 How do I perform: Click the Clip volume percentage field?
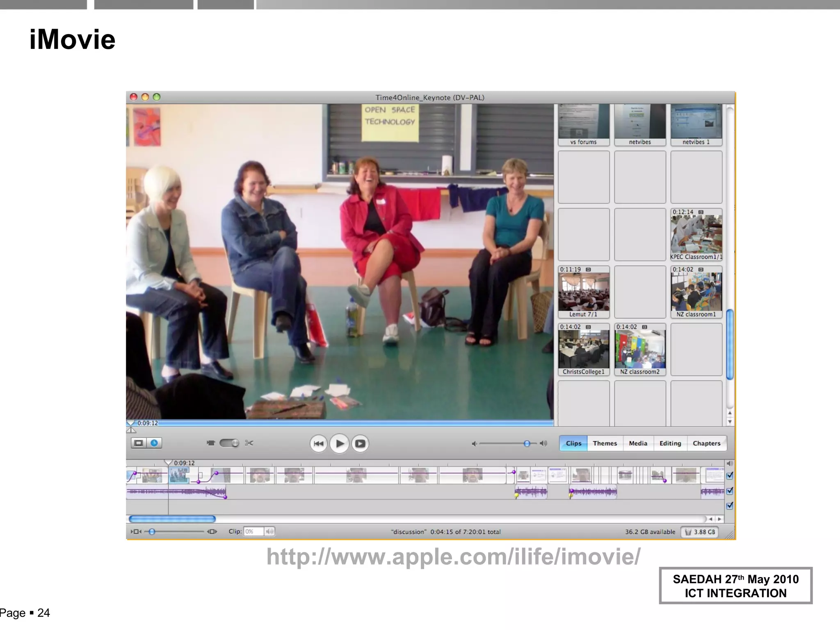click(253, 532)
